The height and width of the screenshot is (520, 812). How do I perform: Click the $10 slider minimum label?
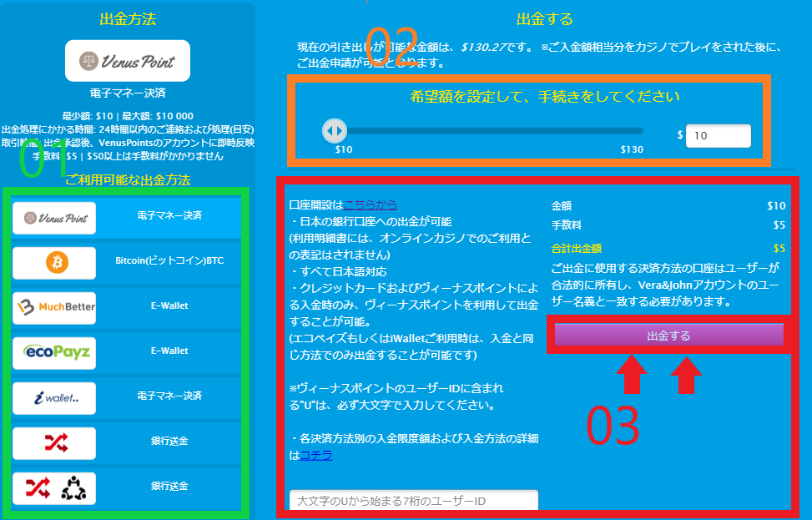coord(344,149)
